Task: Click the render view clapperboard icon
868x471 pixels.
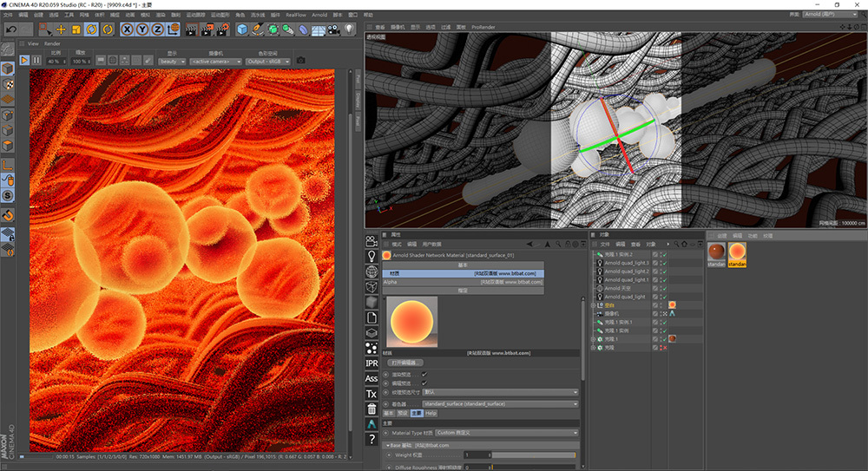Action: 191,29
